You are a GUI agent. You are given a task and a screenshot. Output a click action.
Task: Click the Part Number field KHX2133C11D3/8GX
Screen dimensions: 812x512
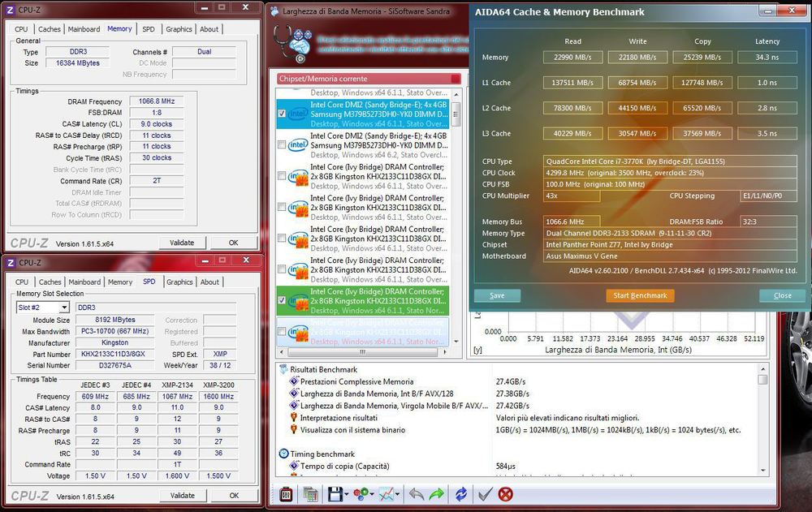(x=115, y=354)
